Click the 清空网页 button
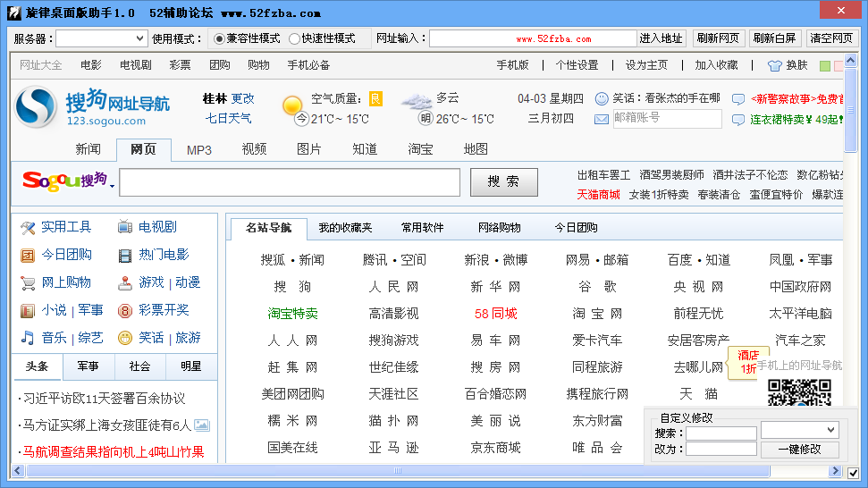Image resolution: width=868 pixels, height=488 pixels. (831, 38)
